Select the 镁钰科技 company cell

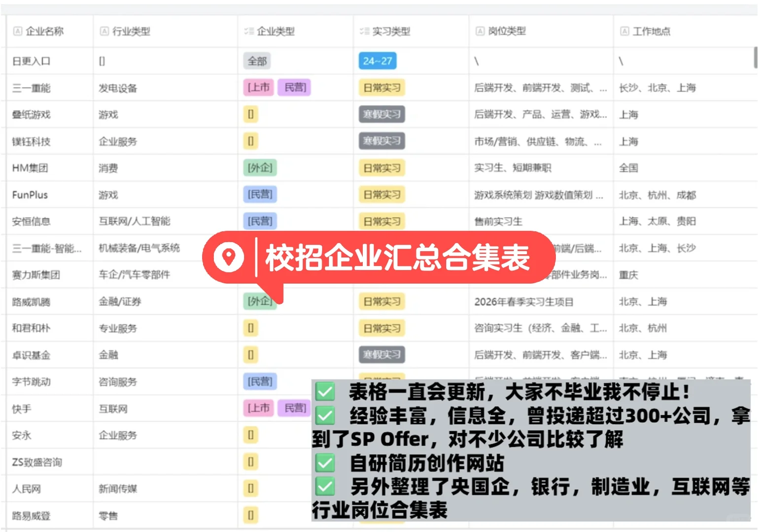click(x=50, y=141)
